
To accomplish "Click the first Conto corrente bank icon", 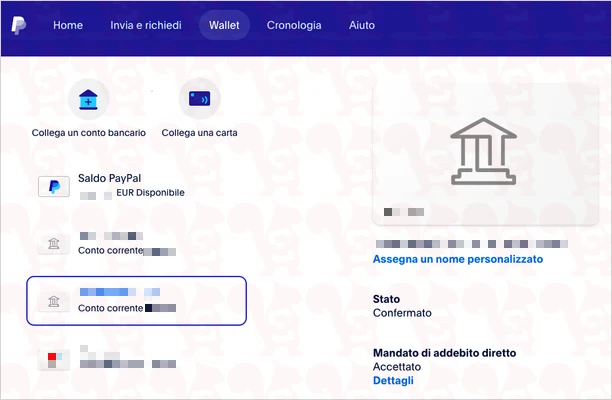I will pyautogui.click(x=54, y=244).
